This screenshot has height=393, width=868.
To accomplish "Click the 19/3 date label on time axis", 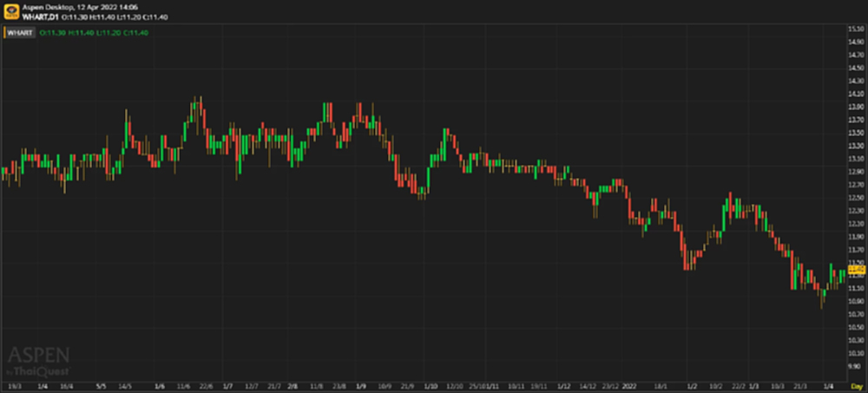I will coord(16,386).
